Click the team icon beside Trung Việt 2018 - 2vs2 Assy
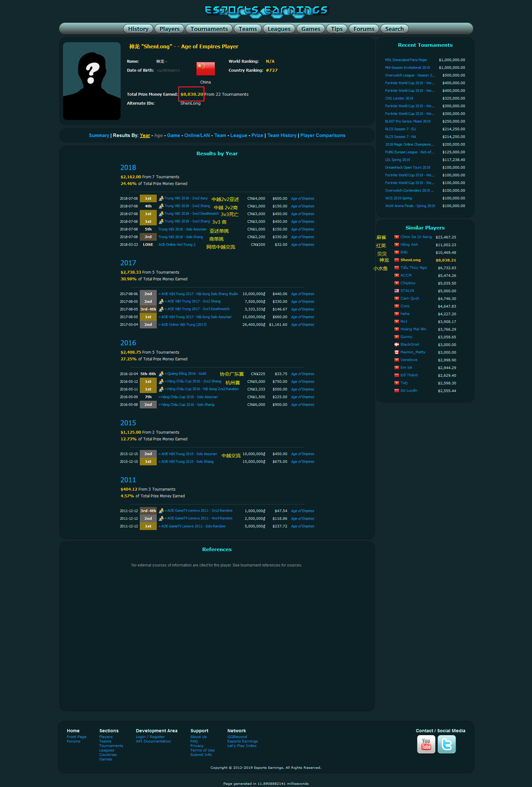 (162, 198)
